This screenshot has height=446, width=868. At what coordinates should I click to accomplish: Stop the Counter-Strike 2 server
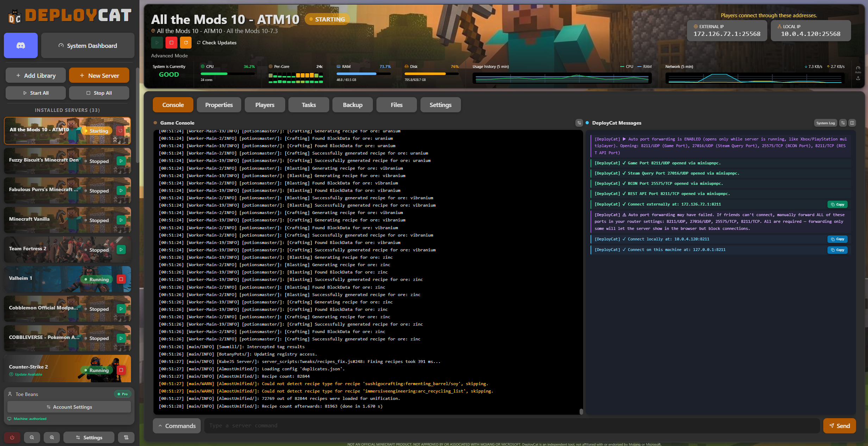(121, 370)
